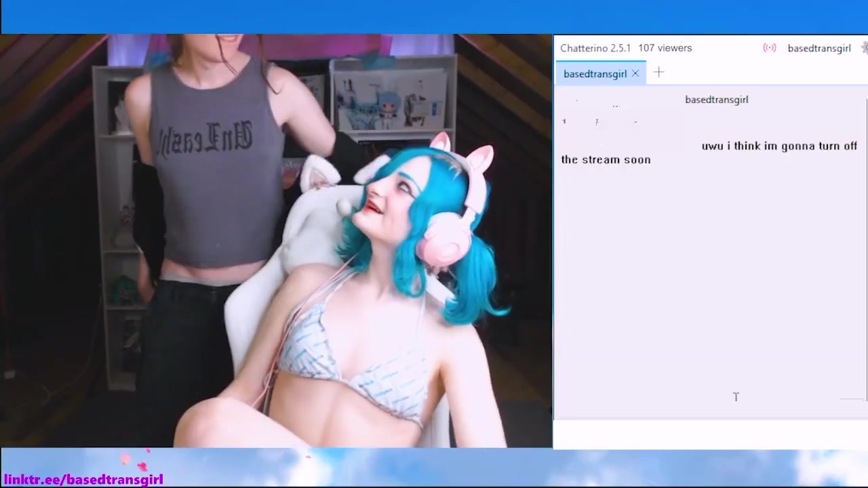This screenshot has width=868, height=488.
Task: Click the pink live broadcast indicator icon
Action: tap(770, 48)
